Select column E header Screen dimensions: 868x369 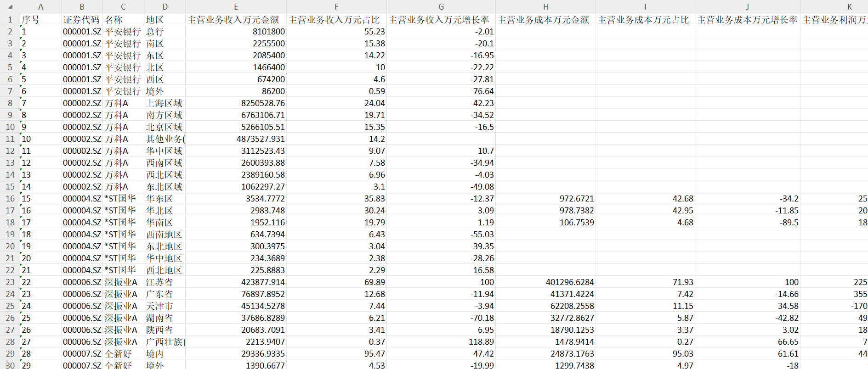coord(236,7)
